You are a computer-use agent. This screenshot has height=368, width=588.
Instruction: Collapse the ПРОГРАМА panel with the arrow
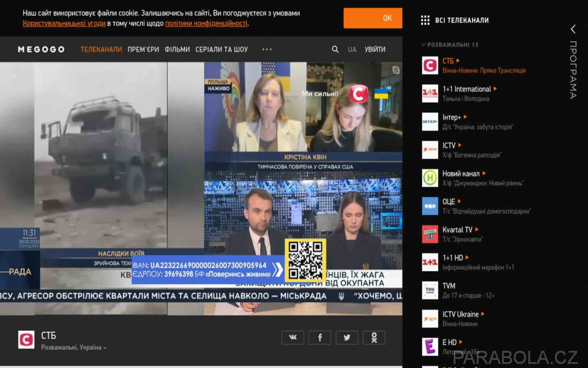(573, 29)
